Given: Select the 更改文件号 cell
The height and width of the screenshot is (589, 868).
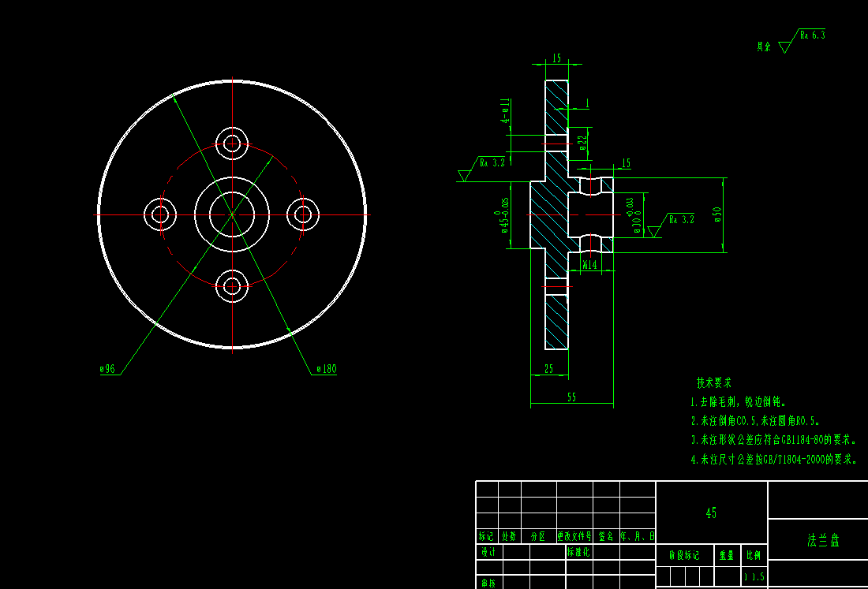Looking at the screenshot, I should (x=574, y=536).
